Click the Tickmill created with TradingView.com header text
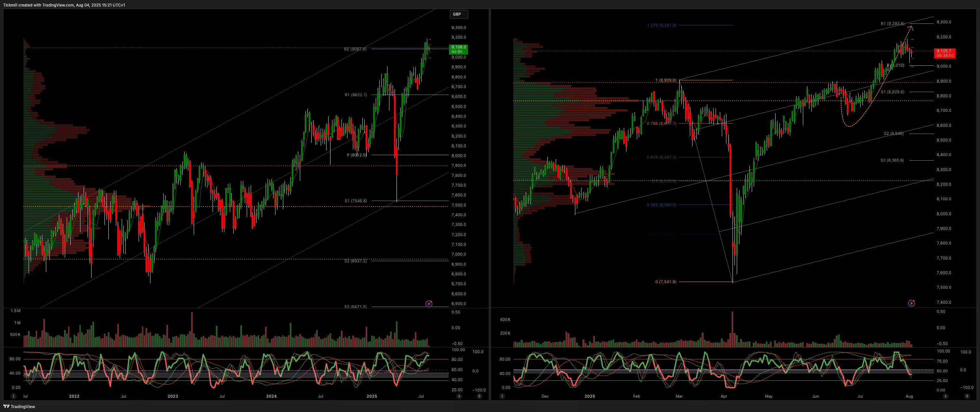 pyautogui.click(x=64, y=5)
